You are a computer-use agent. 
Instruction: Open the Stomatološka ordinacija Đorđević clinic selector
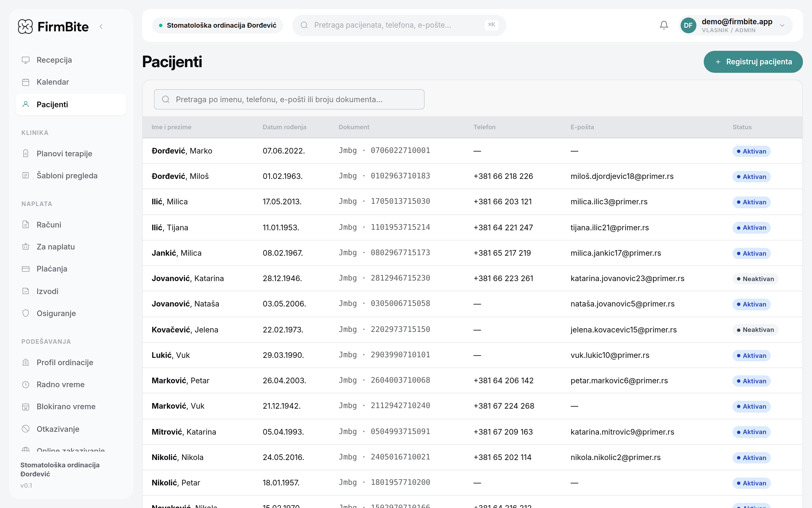point(217,25)
